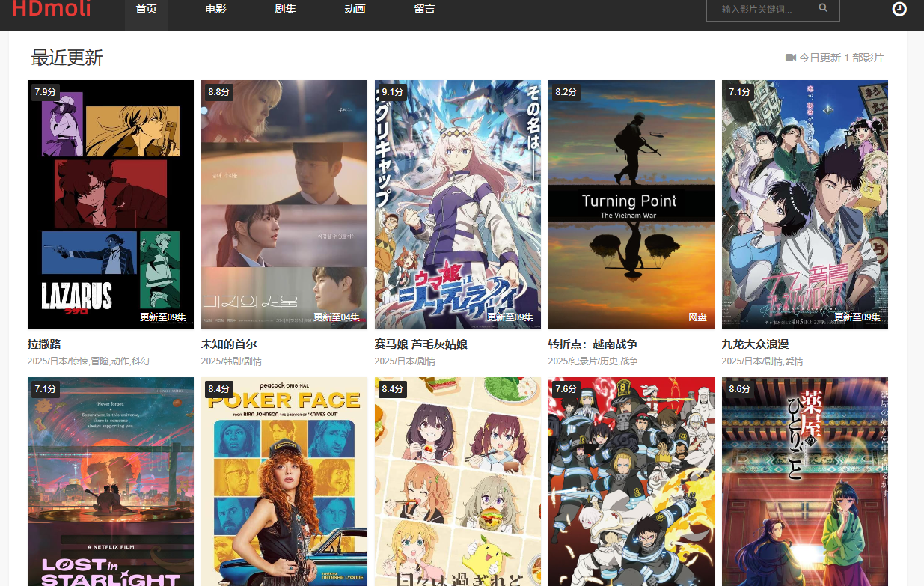
Task: Open the 8.4分 food anime poster
Action: [458, 481]
